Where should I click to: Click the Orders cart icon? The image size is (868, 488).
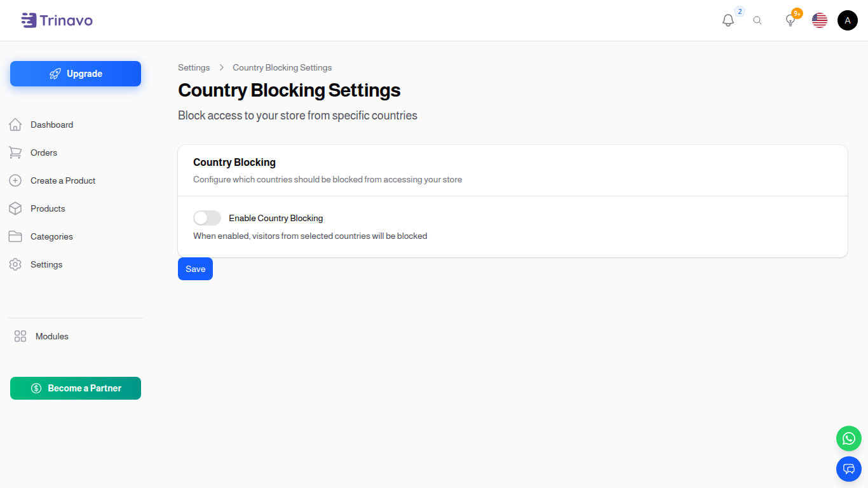[x=15, y=152]
